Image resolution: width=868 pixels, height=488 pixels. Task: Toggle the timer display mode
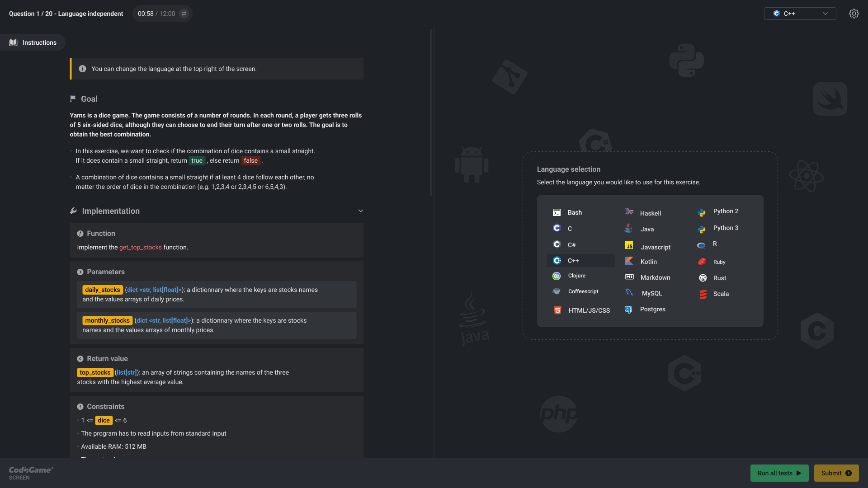click(x=183, y=14)
